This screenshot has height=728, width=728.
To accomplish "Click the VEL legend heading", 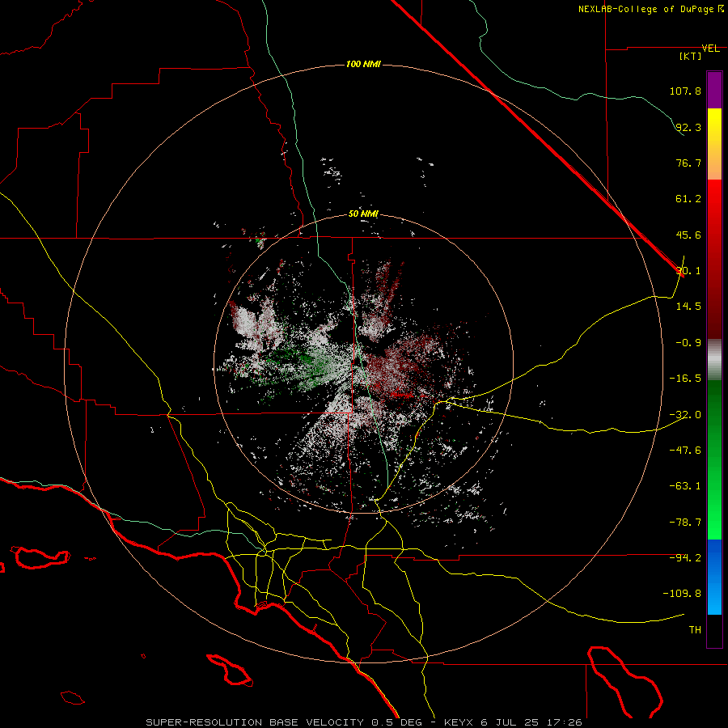I will tap(710, 49).
